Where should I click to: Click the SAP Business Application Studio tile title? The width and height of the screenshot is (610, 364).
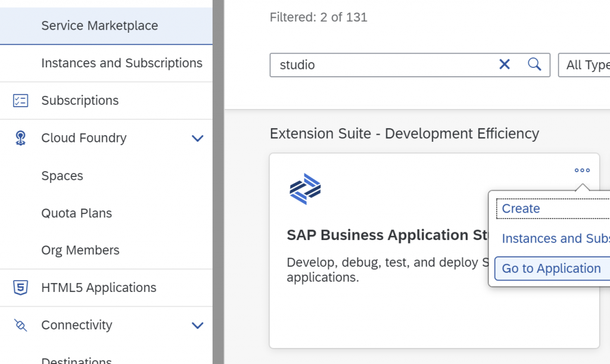387,235
